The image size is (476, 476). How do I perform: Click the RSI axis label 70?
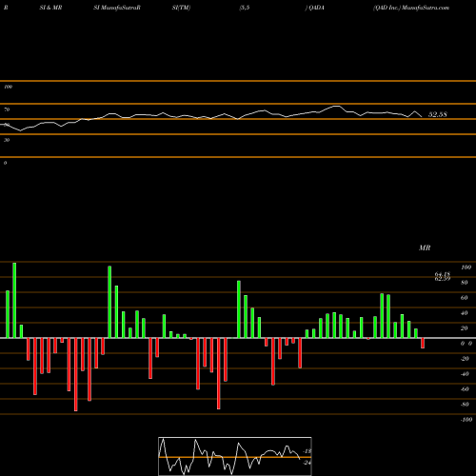(x=7, y=109)
